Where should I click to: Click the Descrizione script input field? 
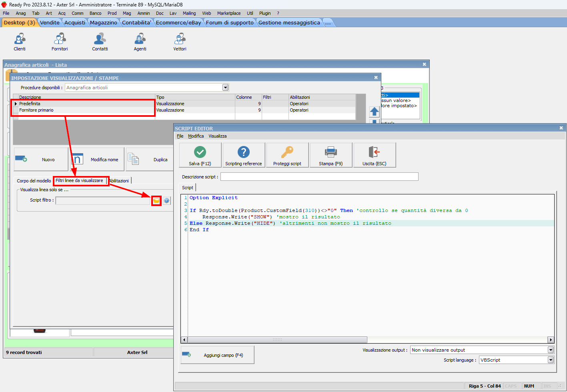[319, 177]
